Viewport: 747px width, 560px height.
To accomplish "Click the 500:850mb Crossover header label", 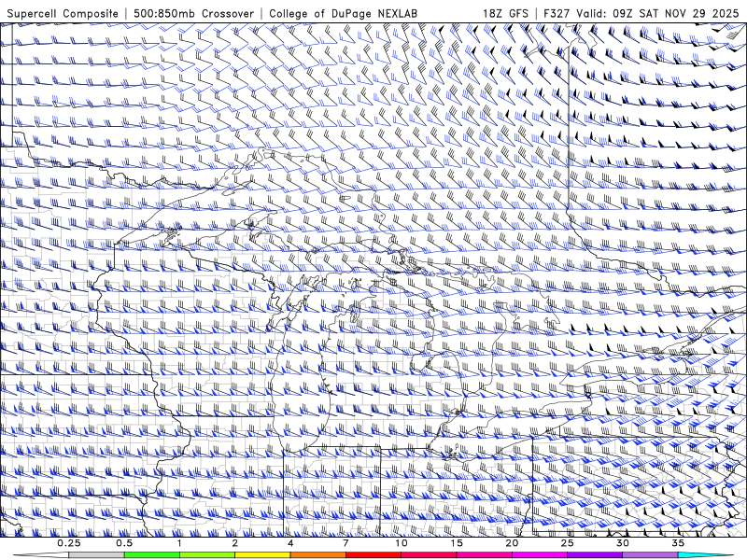I will click(194, 13).
